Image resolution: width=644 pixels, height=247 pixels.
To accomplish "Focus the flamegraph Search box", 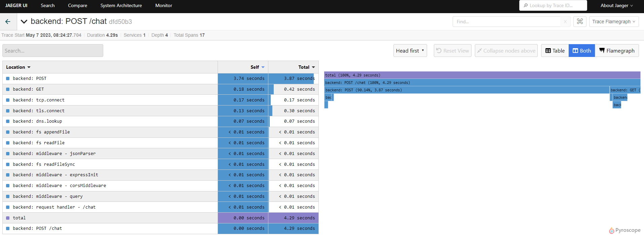I will point(53,51).
